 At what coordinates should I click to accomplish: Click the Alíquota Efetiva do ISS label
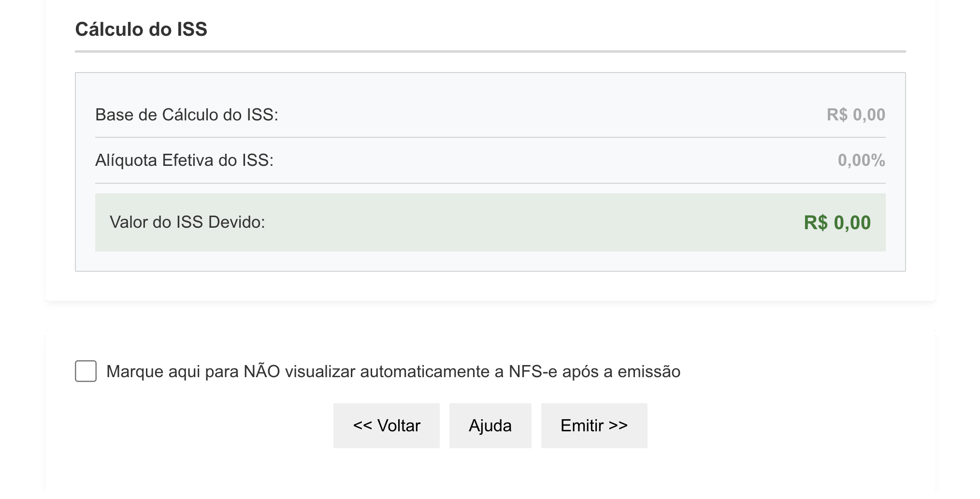point(184,160)
